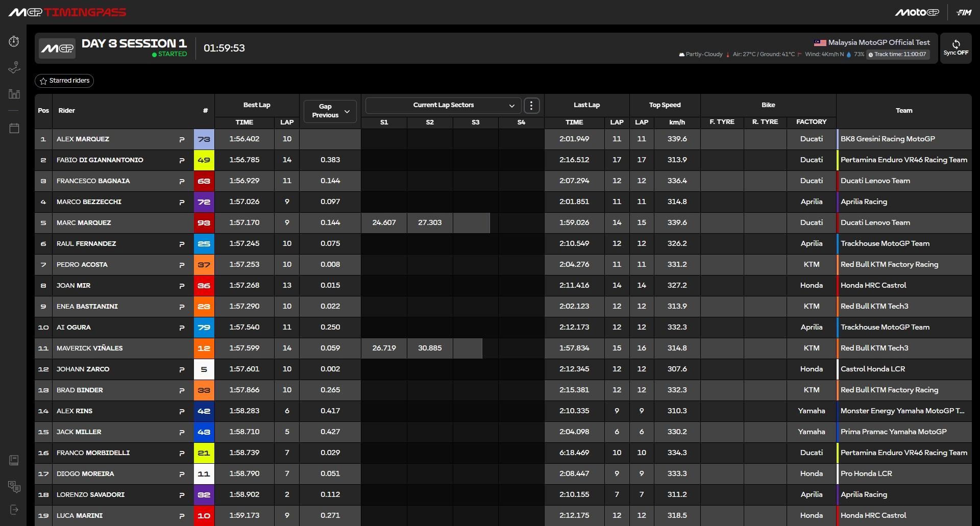Viewport: 980px width, 526px height.
Task: Select rider Maverick Viñales
Action: [90, 348]
